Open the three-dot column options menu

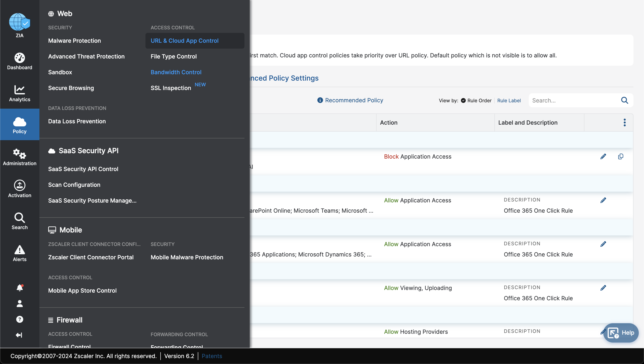point(625,122)
